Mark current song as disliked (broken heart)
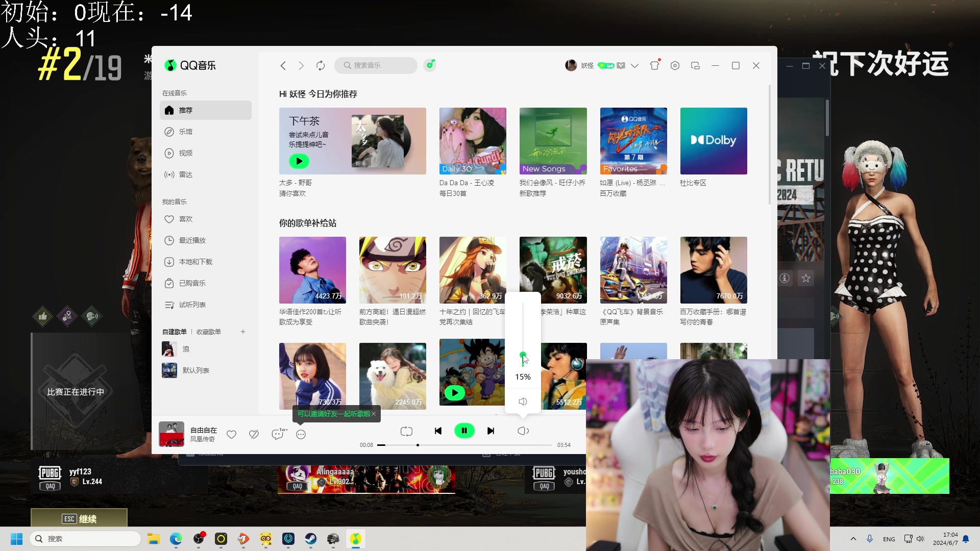 254,434
